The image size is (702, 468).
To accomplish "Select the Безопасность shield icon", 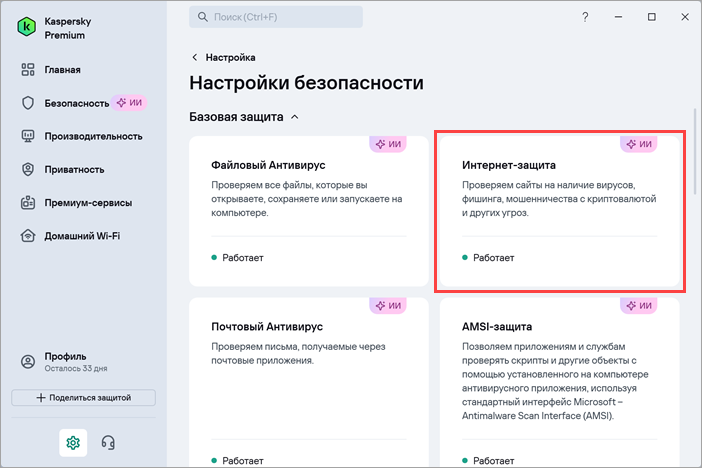I will click(28, 103).
